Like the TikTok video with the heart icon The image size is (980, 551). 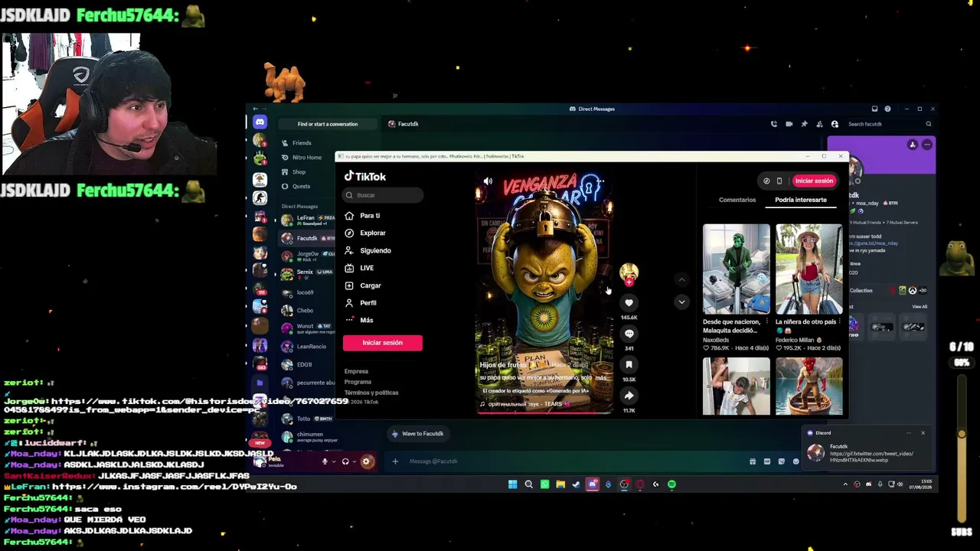point(629,302)
